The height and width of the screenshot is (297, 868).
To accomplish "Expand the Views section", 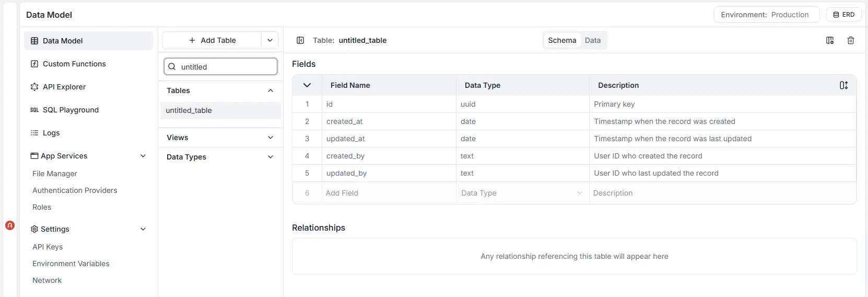I will (270, 138).
